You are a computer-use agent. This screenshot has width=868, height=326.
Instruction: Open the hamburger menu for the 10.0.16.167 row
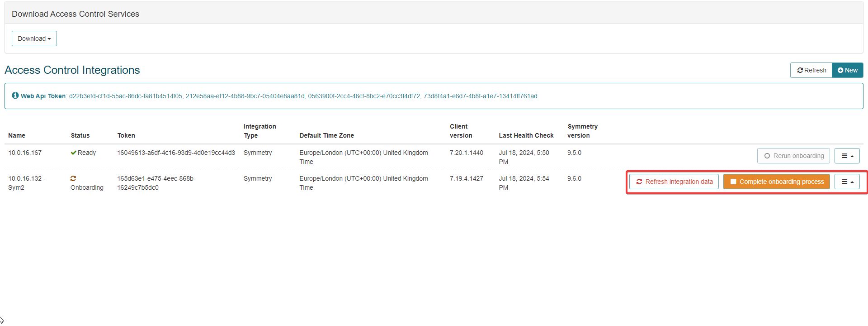point(847,156)
